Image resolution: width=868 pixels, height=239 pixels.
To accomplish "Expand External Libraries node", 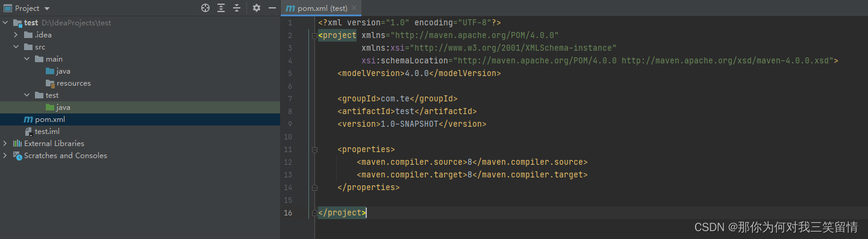I will [x=5, y=144].
